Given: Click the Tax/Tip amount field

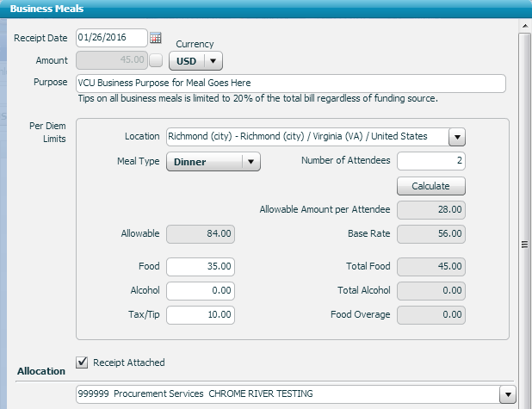Looking at the screenshot, I should click(201, 315).
